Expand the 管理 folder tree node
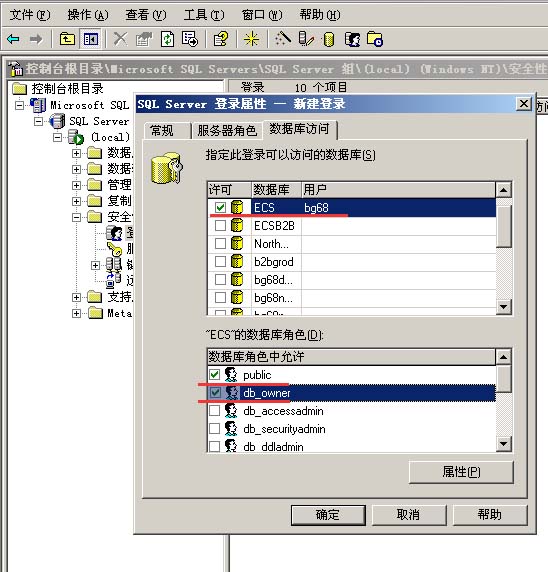 [x=76, y=185]
